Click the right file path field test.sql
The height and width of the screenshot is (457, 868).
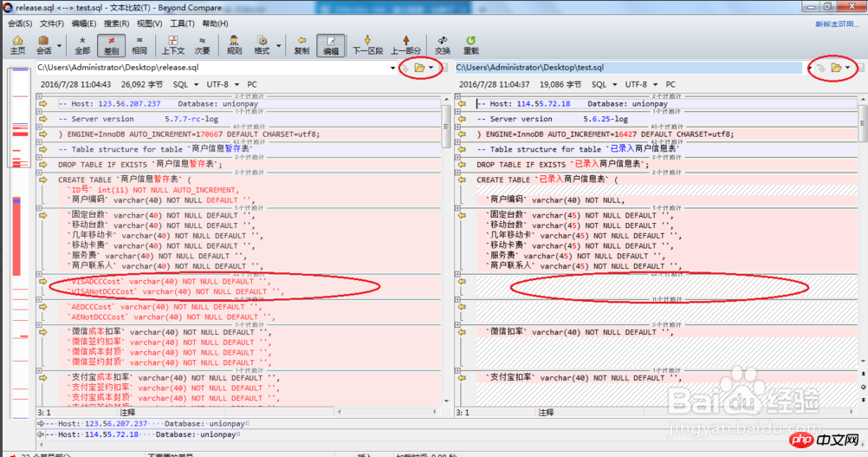[629, 68]
